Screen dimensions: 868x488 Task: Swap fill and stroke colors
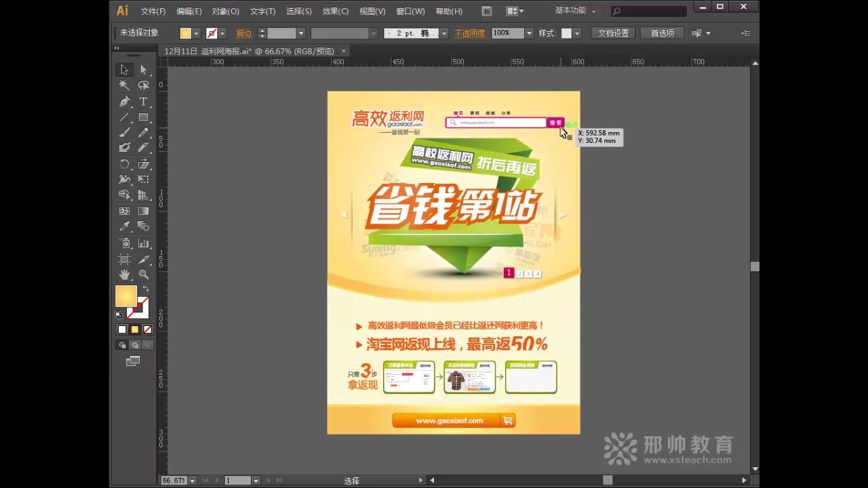[146, 289]
